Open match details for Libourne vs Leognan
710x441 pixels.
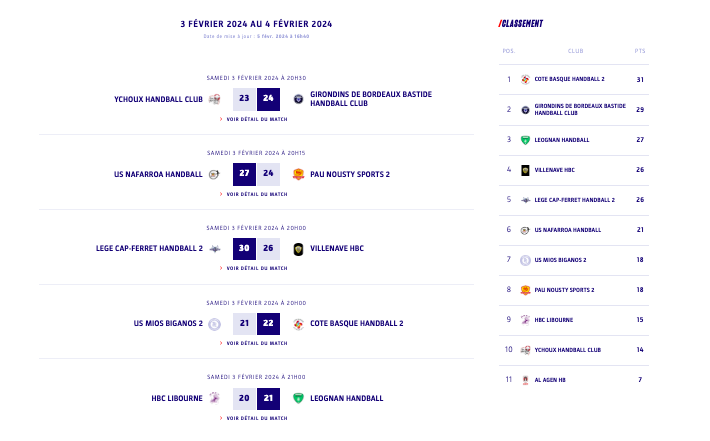point(256,418)
